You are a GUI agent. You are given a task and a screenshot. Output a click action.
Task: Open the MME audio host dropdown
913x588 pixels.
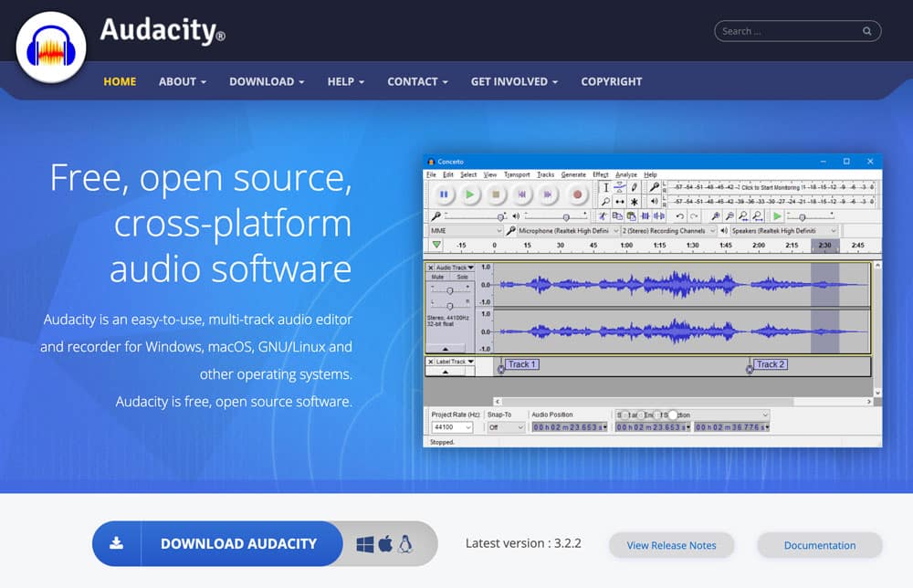pos(466,231)
